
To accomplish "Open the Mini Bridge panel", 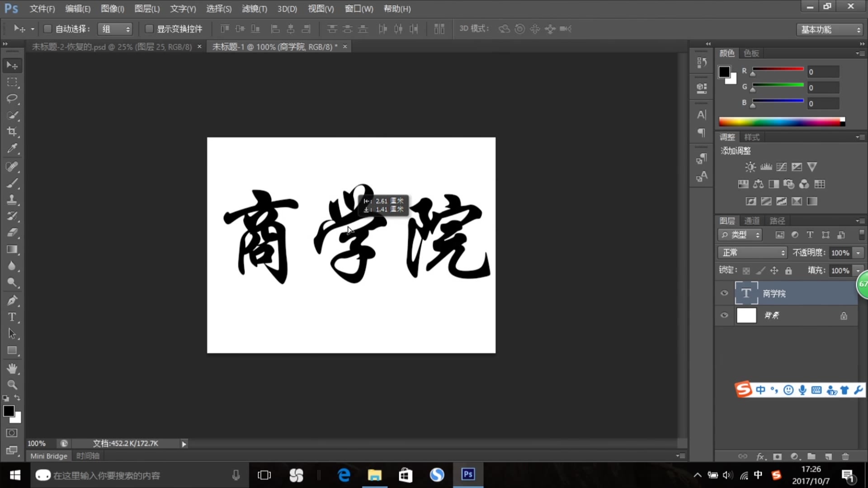I will coord(49,456).
